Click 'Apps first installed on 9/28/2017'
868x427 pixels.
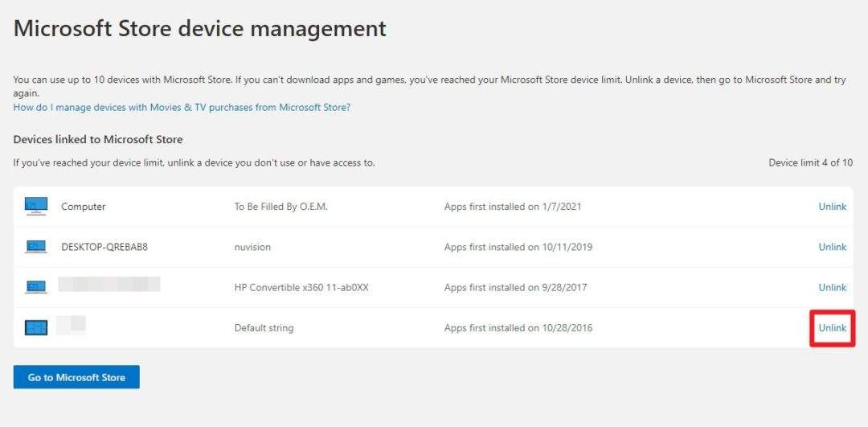pos(515,287)
